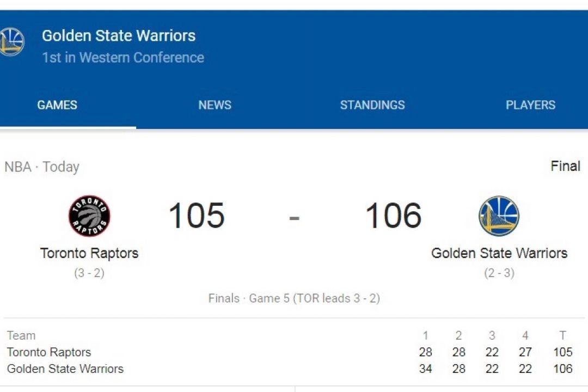Click the Raptors (3 - 2) record
Screen dimensions: 588x392
coord(89,273)
